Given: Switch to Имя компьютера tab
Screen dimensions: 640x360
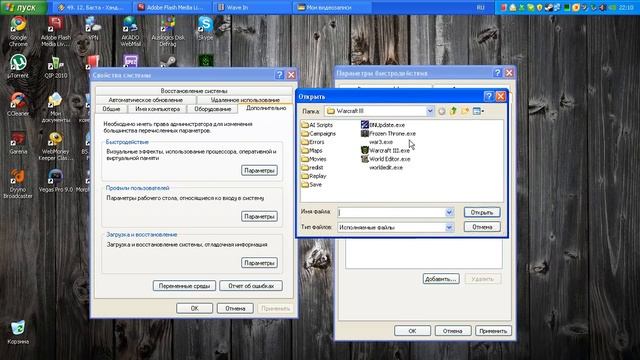Looking at the screenshot, I should [x=158, y=109].
